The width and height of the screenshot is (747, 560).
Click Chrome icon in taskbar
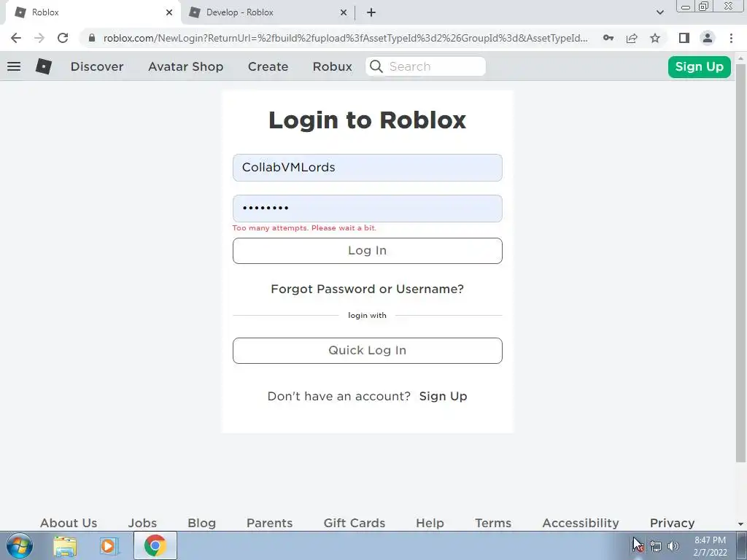point(155,545)
